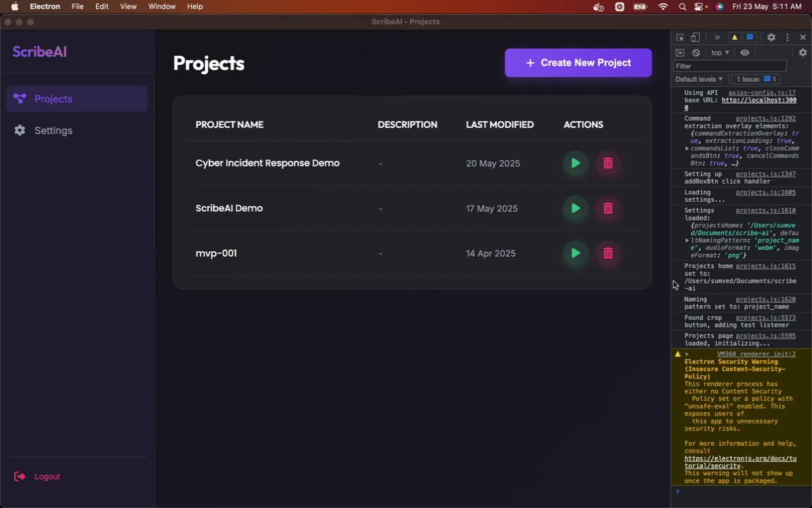Click the Logout link
The width and height of the screenshot is (812, 508).
click(47, 476)
